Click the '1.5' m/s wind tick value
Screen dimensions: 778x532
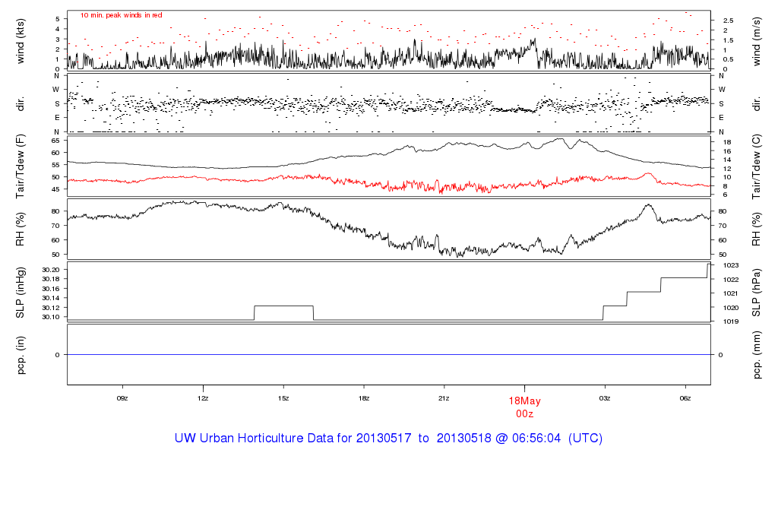pos(728,40)
